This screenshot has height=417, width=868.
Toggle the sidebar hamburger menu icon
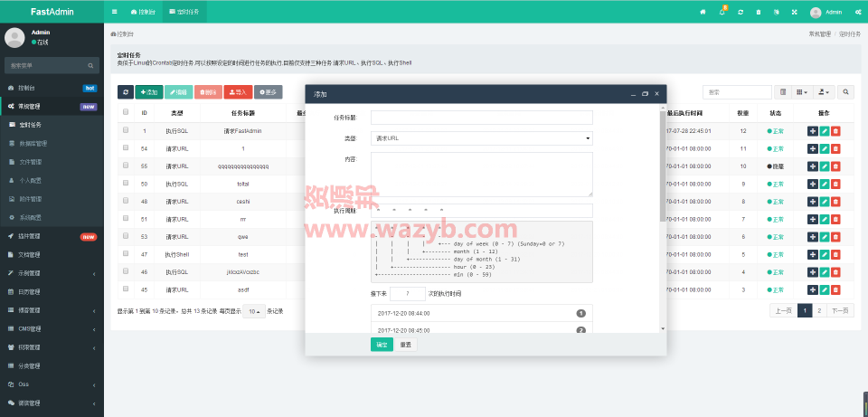(x=115, y=12)
